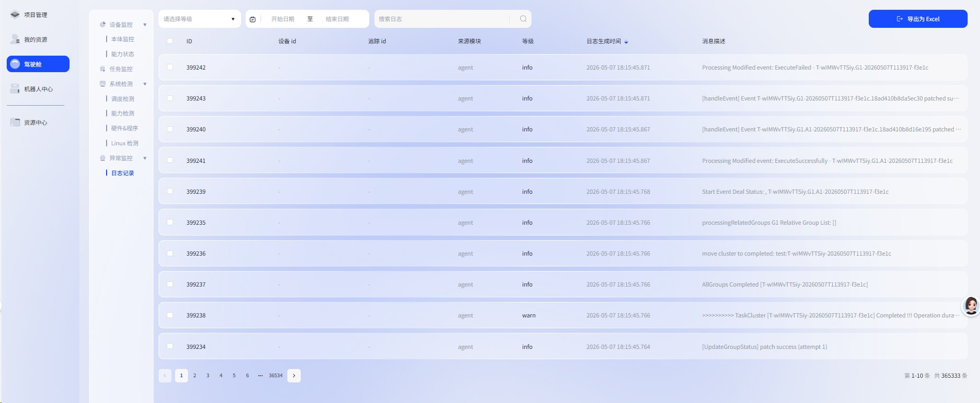This screenshot has width=980, height=403.
Task: Click the 项目管理 layers icon
Action: [x=15, y=14]
